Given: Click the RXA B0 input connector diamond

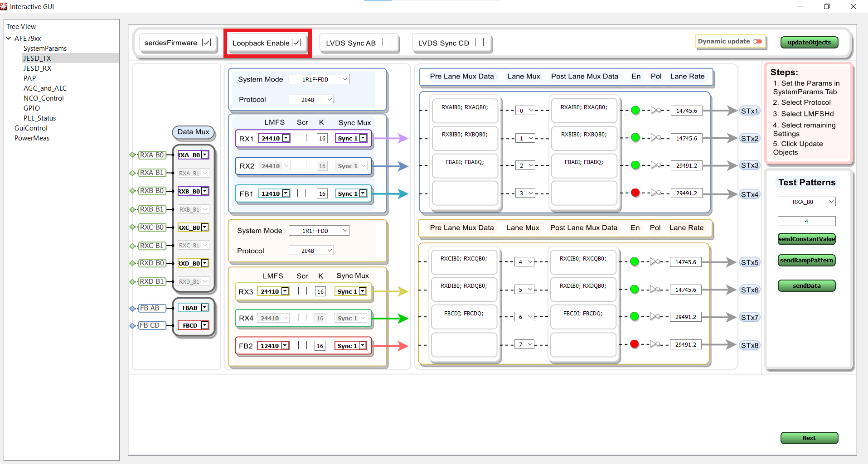Looking at the screenshot, I should point(132,155).
